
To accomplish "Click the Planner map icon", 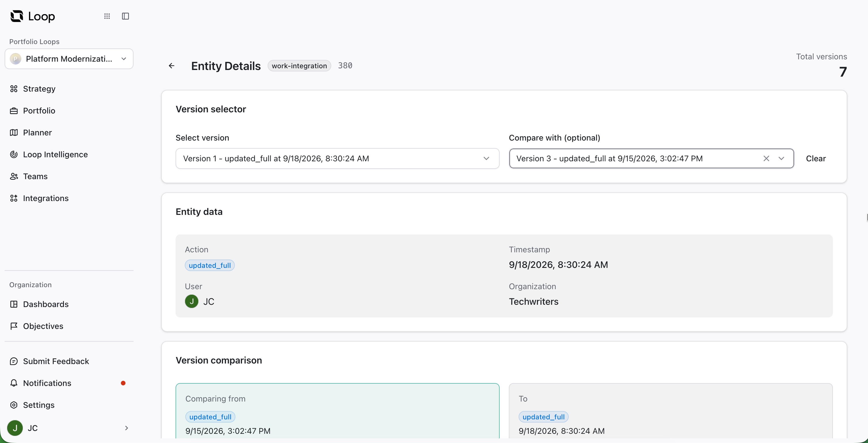I will pos(14,132).
